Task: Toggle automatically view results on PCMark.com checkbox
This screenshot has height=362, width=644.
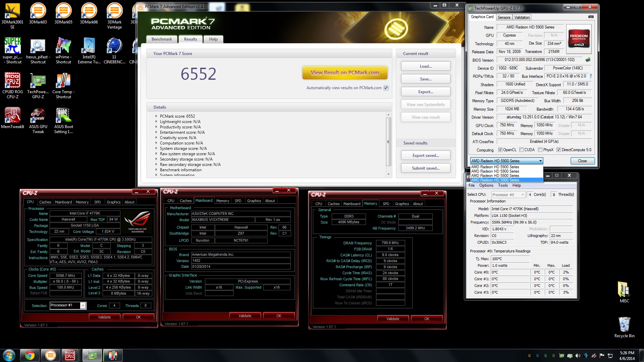Action: (386, 88)
